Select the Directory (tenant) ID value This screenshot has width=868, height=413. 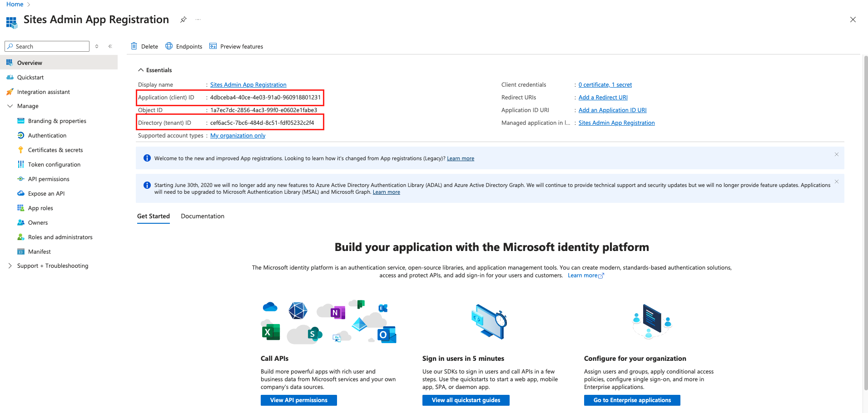click(262, 123)
